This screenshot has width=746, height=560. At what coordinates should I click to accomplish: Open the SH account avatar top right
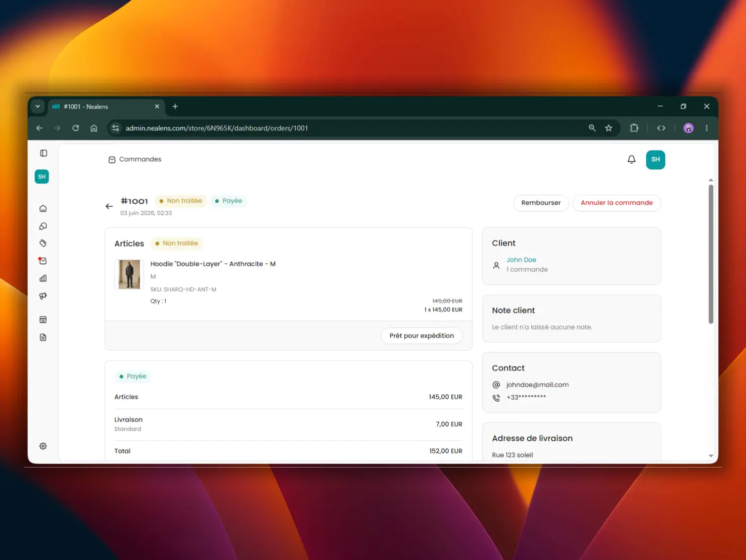[x=656, y=160]
